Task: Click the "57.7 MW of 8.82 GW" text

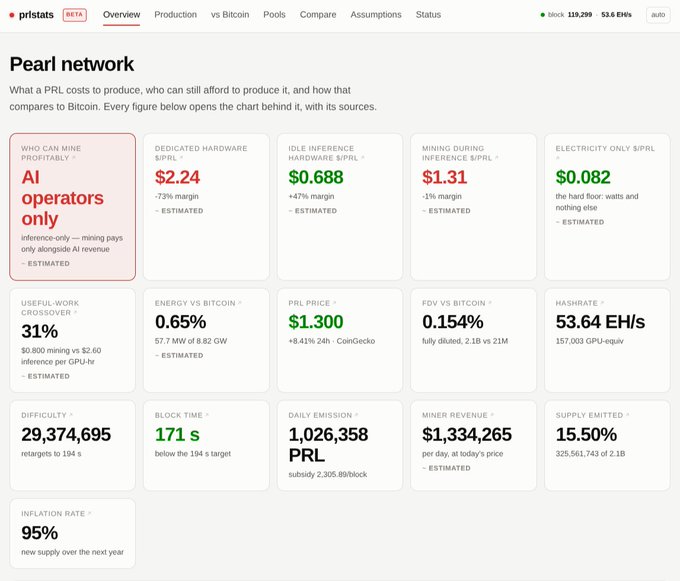Action: tap(191, 341)
